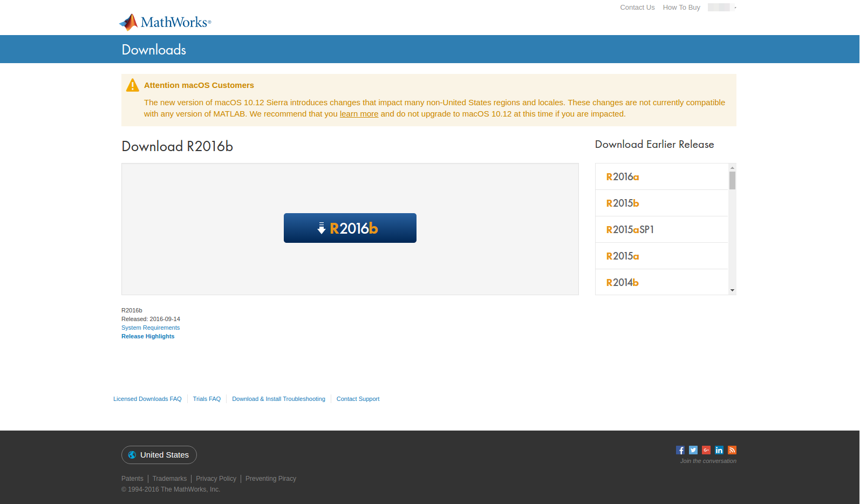This screenshot has width=860, height=504.
Task: Click 'Join the conversation' text
Action: point(708,461)
